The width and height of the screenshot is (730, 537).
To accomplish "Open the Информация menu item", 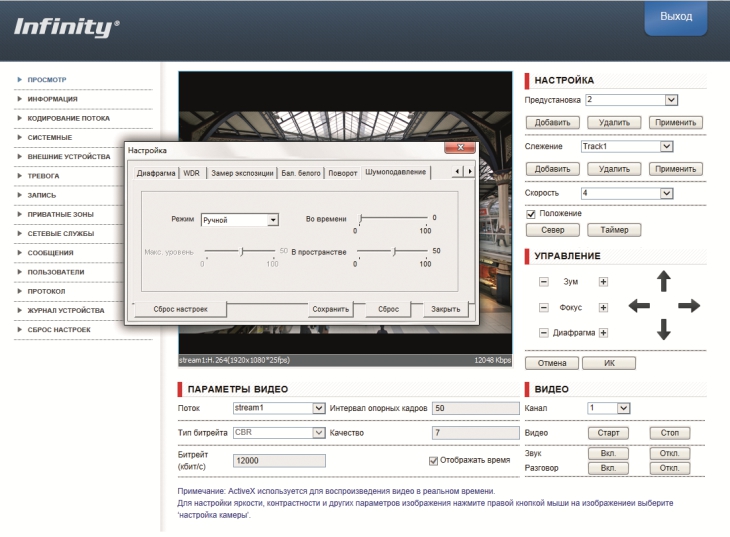I will pyautogui.click(x=52, y=99).
